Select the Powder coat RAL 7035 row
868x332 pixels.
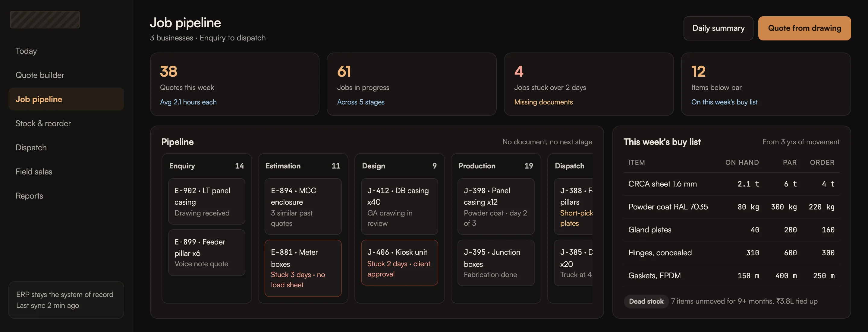pyautogui.click(x=731, y=207)
